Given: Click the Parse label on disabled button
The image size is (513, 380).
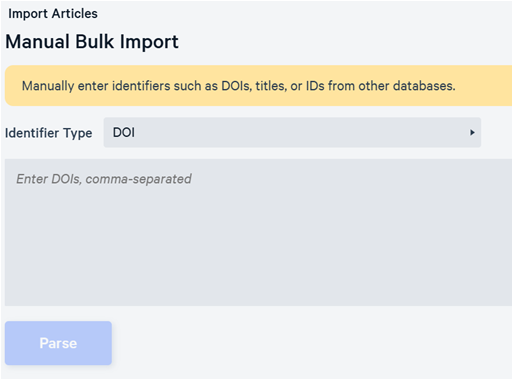Looking at the screenshot, I should pyautogui.click(x=58, y=343).
